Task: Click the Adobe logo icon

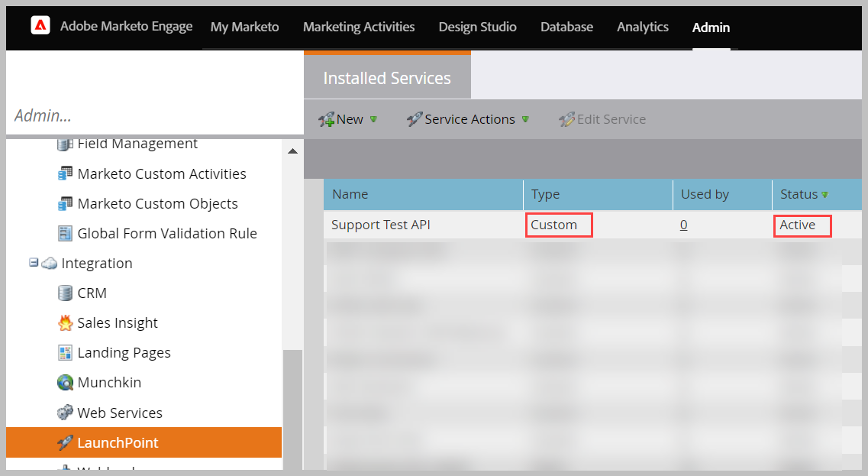Action: click(x=40, y=25)
